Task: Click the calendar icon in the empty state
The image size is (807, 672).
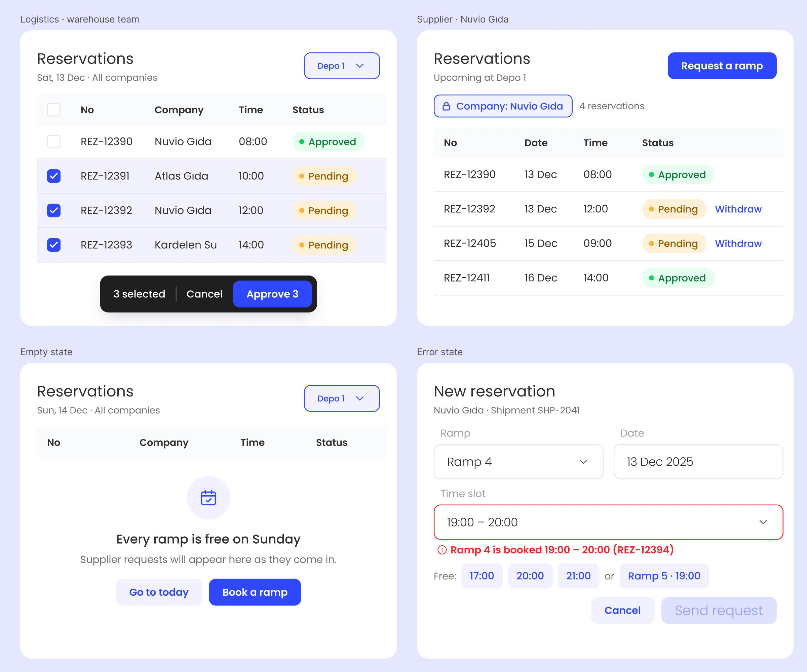Action: [x=208, y=498]
